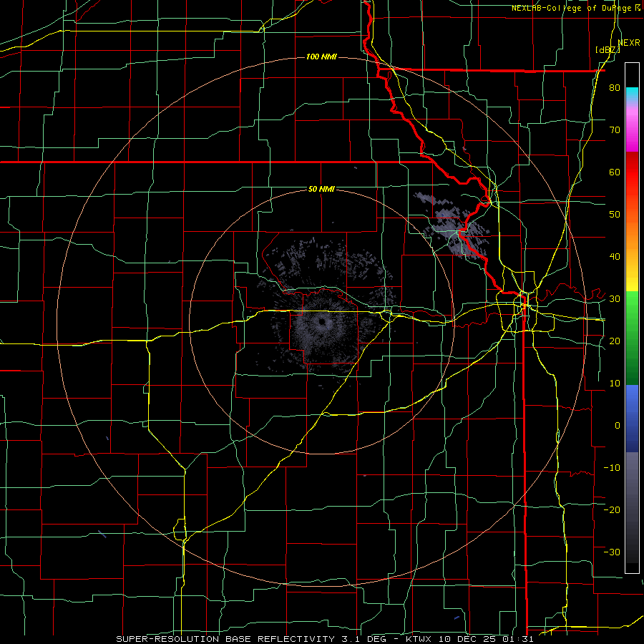
Task: Click the KTWX radar site center
Action: (321, 321)
